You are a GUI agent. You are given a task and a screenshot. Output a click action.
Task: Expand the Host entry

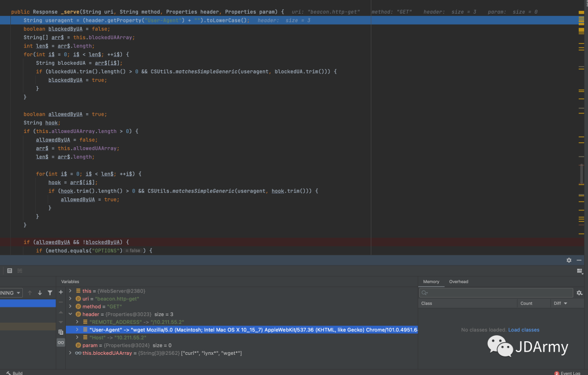coord(77,337)
